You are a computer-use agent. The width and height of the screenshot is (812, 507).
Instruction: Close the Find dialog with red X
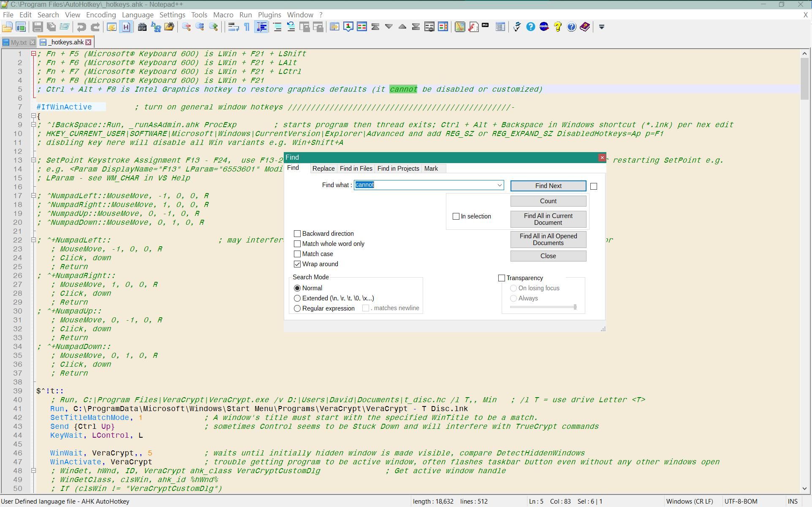[x=602, y=158]
